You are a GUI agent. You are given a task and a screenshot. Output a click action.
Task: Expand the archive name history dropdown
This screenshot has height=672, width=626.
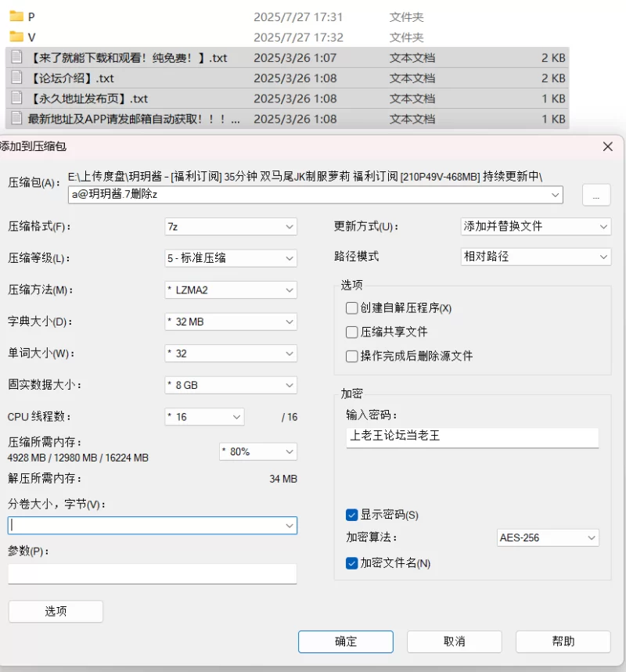(555, 195)
